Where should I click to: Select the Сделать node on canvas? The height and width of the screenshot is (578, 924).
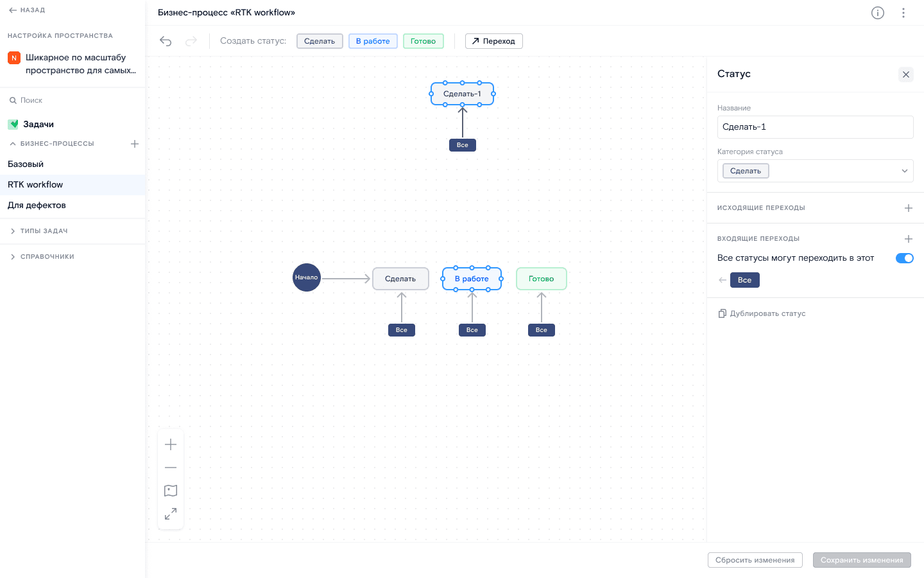click(x=400, y=279)
